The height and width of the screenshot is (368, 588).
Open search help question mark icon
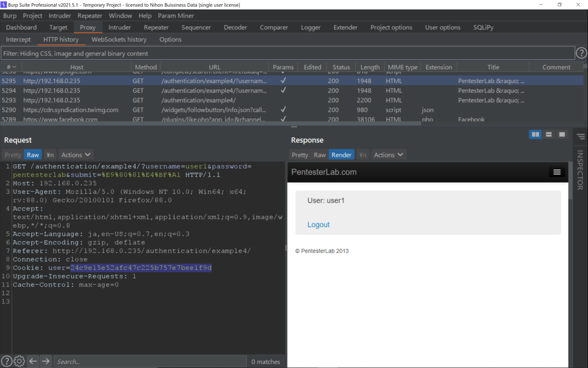tap(6, 361)
